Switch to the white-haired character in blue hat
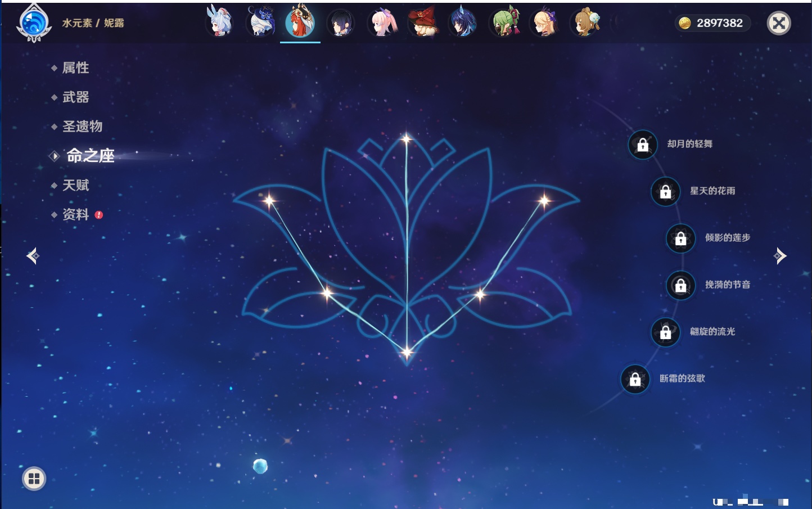 tap(260, 22)
